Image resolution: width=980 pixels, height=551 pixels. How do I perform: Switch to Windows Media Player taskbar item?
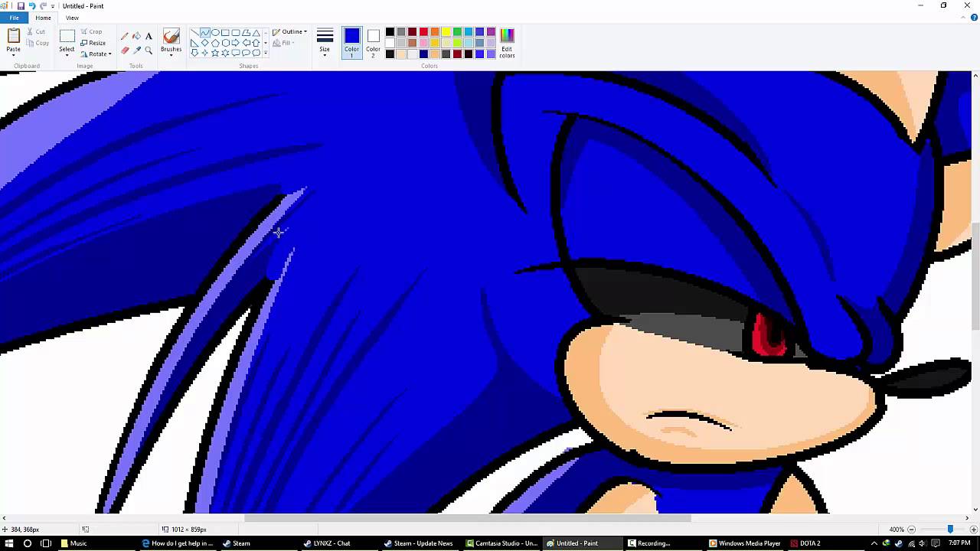pos(744,543)
